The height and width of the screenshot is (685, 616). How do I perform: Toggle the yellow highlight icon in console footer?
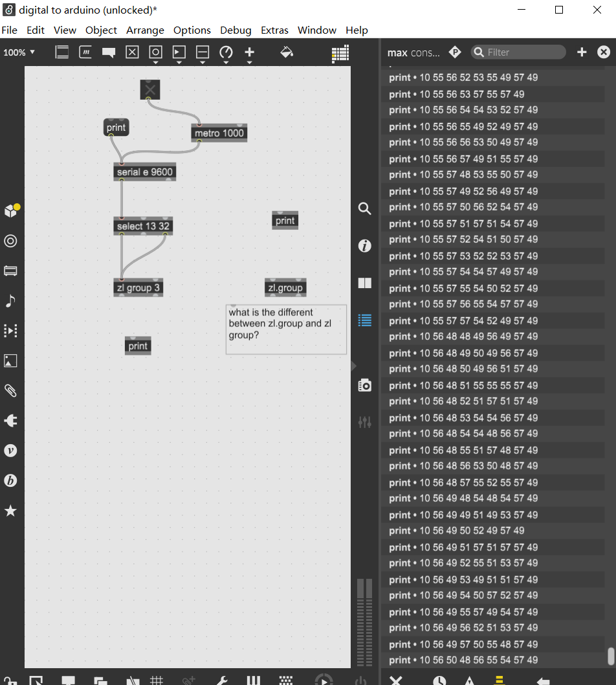tap(500, 680)
